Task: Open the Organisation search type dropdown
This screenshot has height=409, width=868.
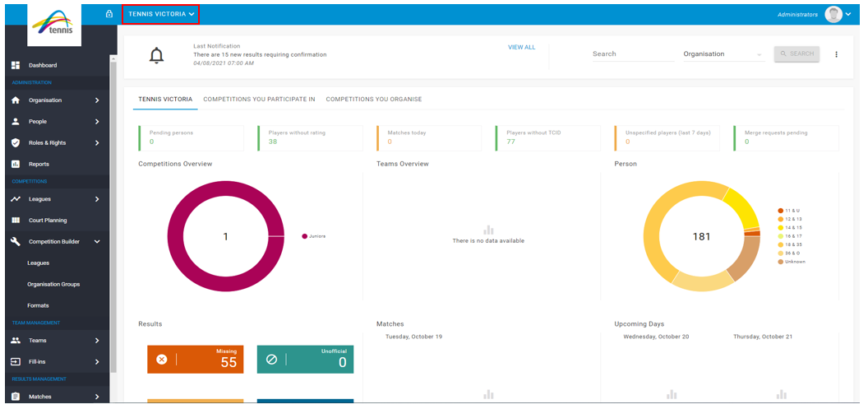Action: pyautogui.click(x=723, y=54)
